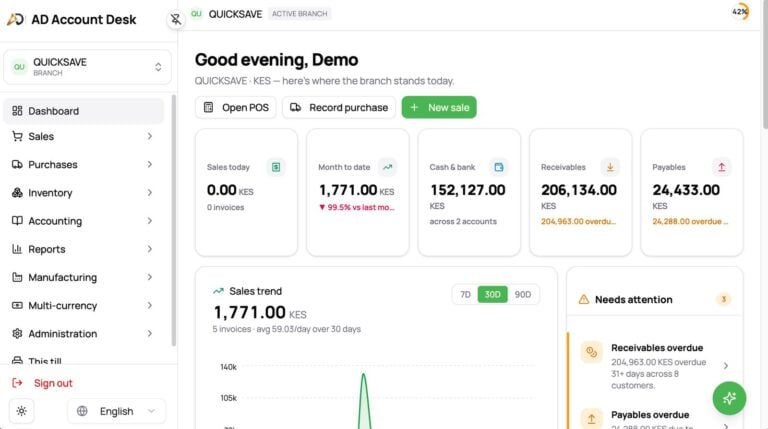Open Manufacturing section label

[x=63, y=277]
